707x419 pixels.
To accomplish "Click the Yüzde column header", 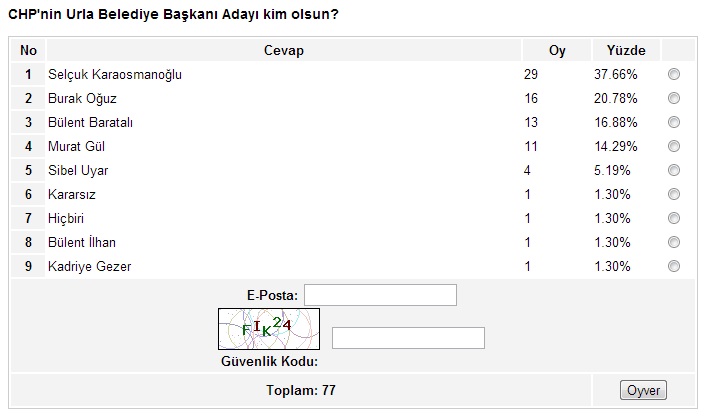I will click(x=626, y=51).
